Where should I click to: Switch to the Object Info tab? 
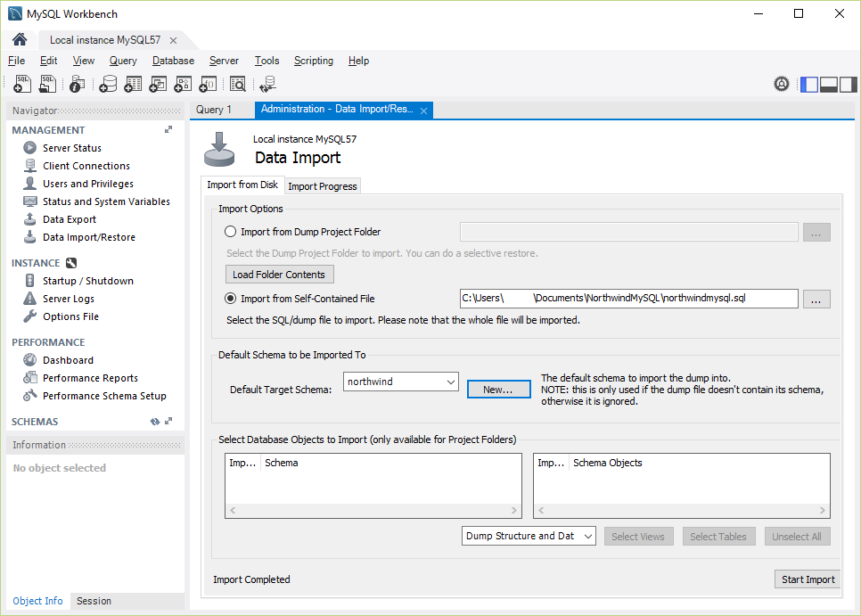(x=38, y=601)
